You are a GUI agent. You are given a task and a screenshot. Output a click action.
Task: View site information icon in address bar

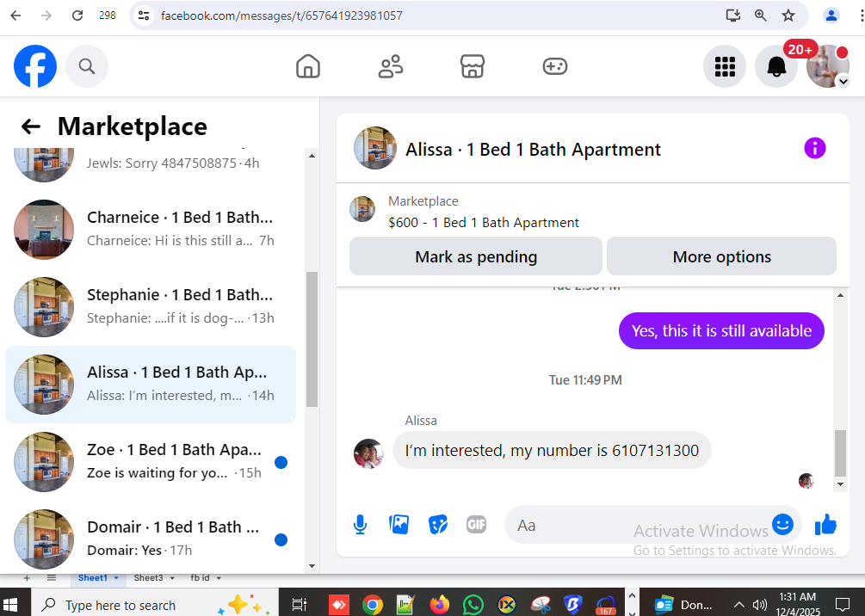(144, 15)
